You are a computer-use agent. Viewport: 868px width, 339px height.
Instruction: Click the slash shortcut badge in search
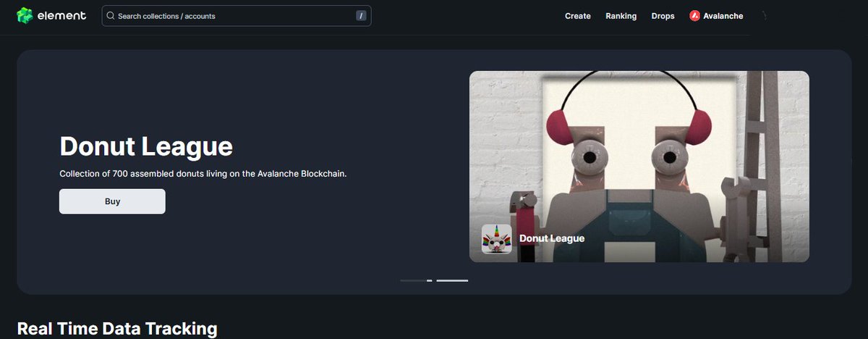pos(361,16)
